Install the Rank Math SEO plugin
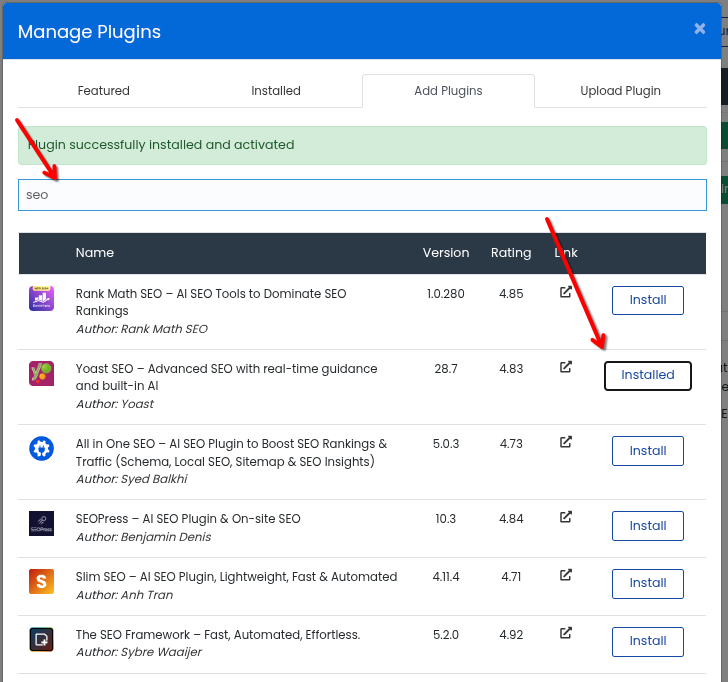Screen dimensions: 728x682 (x=648, y=300)
